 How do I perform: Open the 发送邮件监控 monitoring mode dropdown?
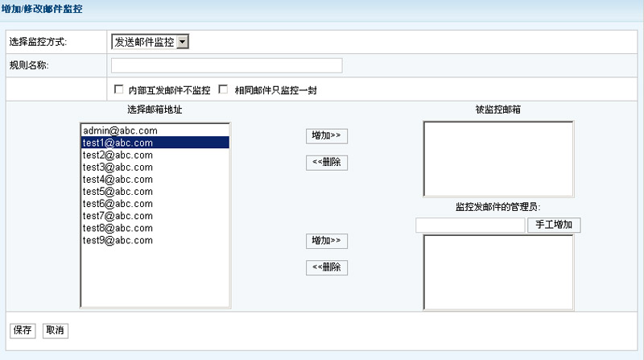(150, 42)
